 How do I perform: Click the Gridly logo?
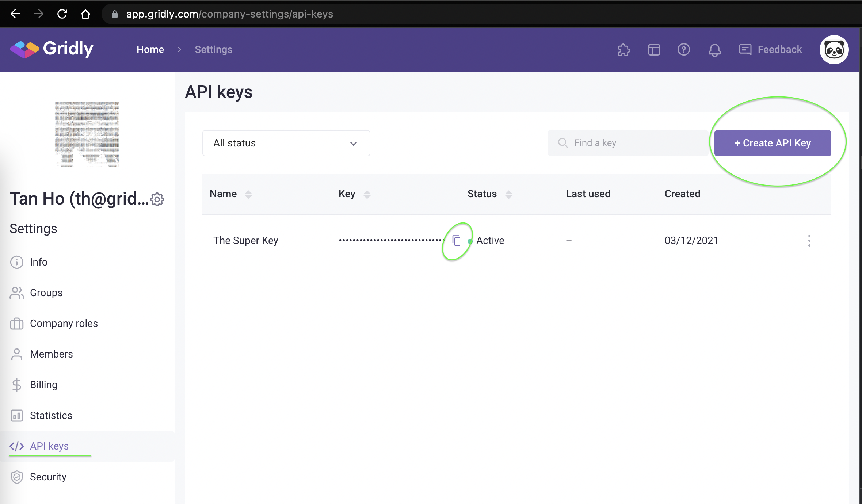(x=52, y=49)
